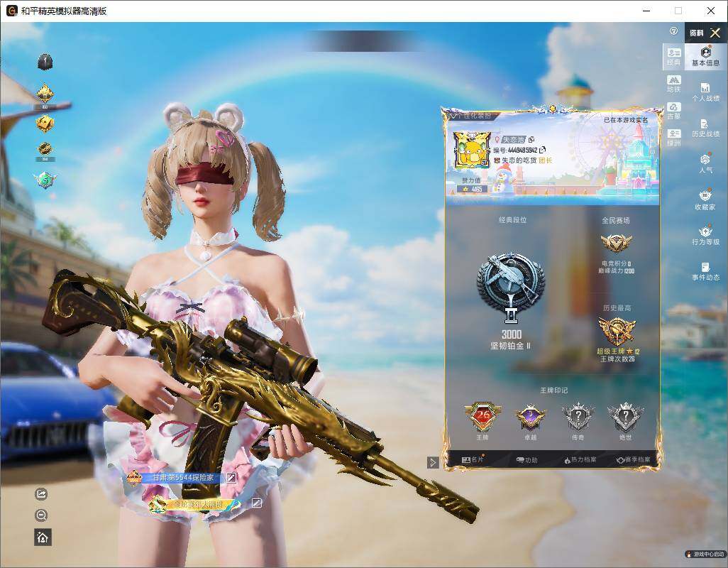This screenshot has height=568, width=728.
Task: Select the 地铁 metro mode tab
Action: (673, 84)
